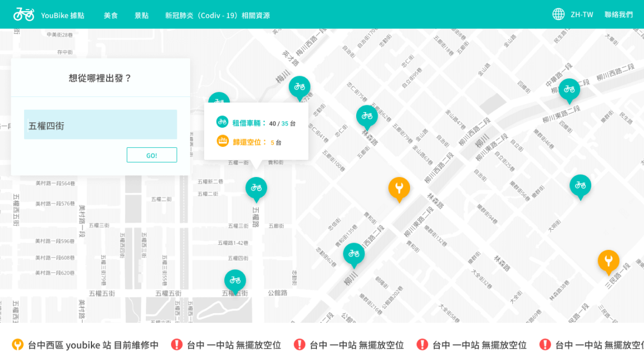
Task: Click the GO! button
Action: click(151, 155)
